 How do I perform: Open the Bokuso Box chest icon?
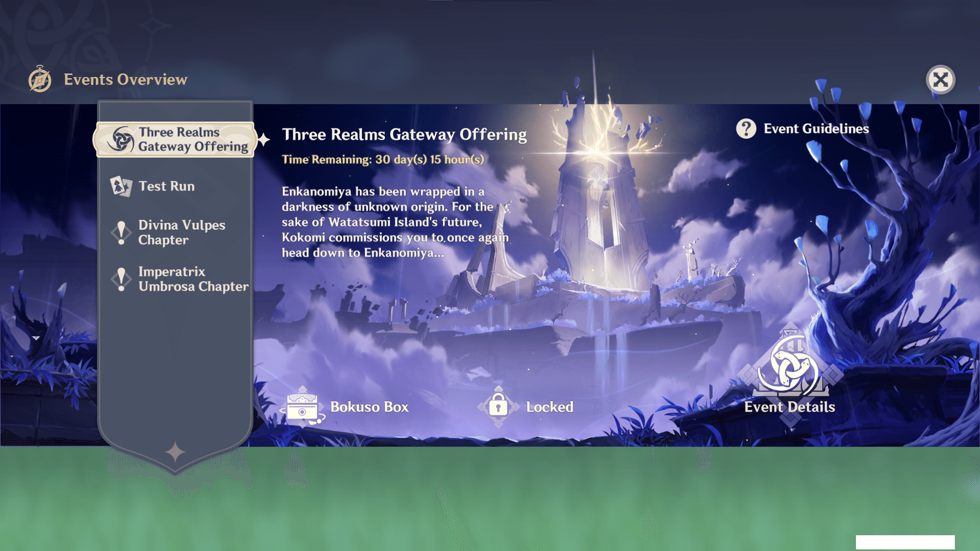302,407
